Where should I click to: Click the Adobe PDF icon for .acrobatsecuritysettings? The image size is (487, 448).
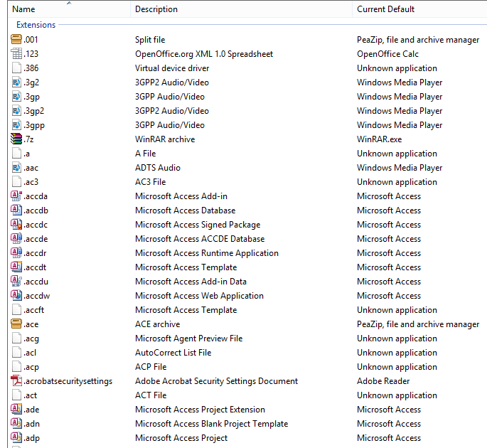[x=17, y=381]
